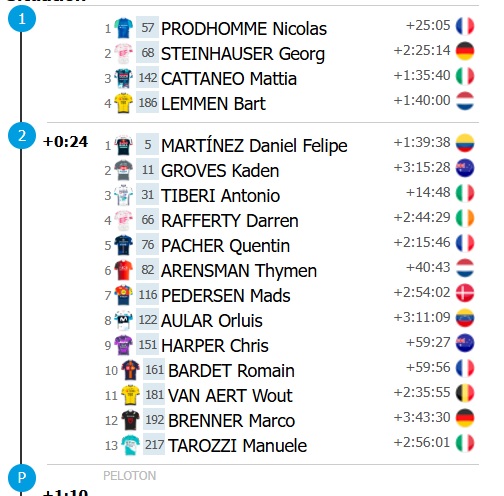Select the group 2 timeline marker

tap(22, 136)
